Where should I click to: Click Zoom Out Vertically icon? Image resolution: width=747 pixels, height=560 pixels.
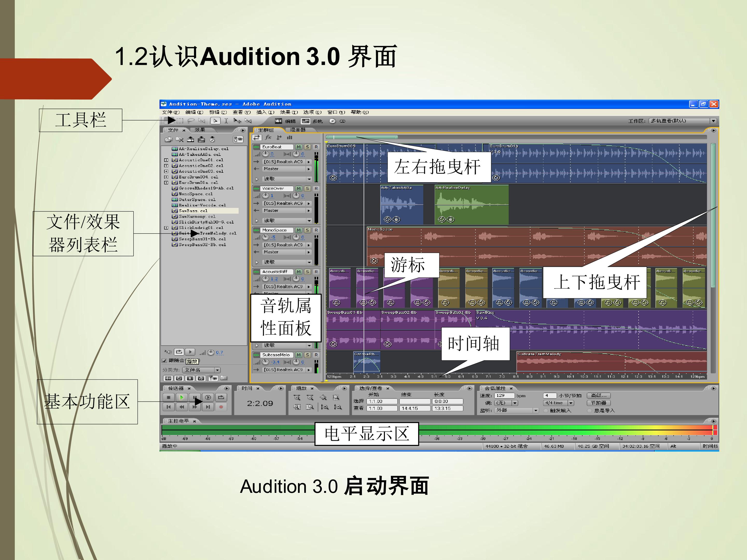pos(338,407)
